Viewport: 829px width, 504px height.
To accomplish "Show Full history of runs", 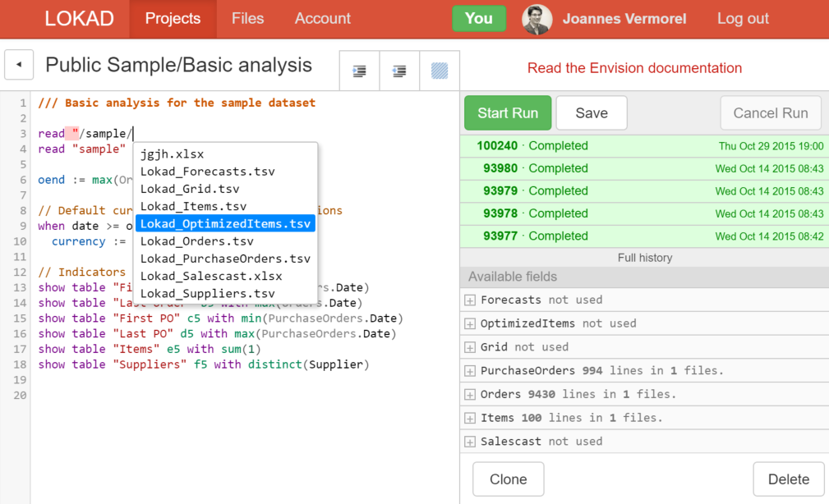I will 644,258.
